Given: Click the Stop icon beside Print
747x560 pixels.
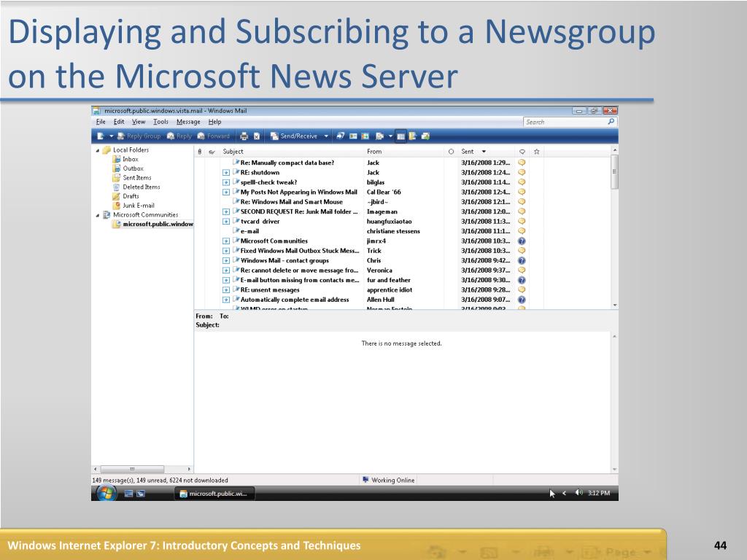Looking at the screenshot, I should point(256,136).
